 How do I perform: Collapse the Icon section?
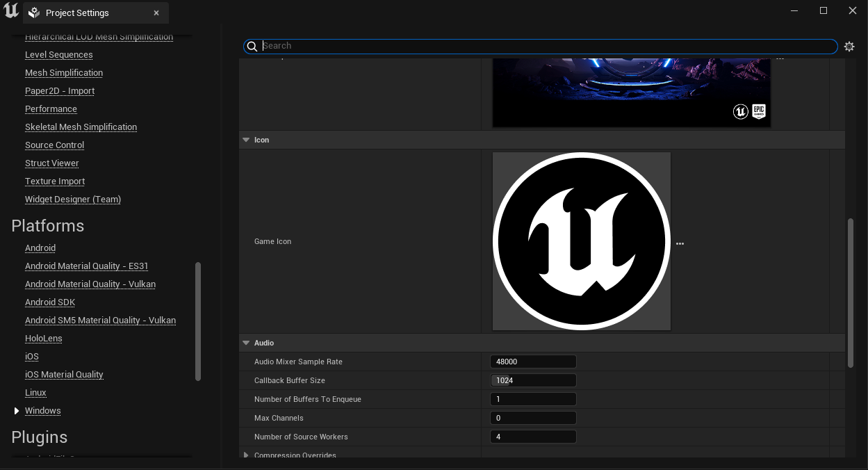pos(246,140)
